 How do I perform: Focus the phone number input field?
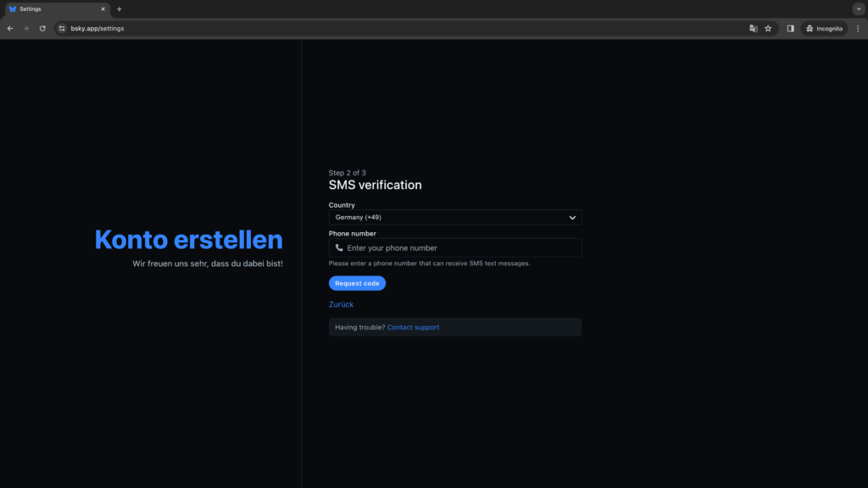pos(455,248)
